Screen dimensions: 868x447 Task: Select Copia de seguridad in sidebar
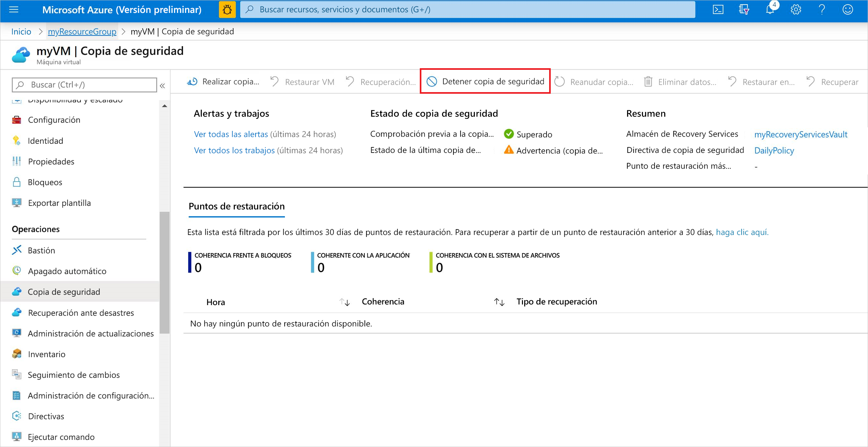pos(80,292)
